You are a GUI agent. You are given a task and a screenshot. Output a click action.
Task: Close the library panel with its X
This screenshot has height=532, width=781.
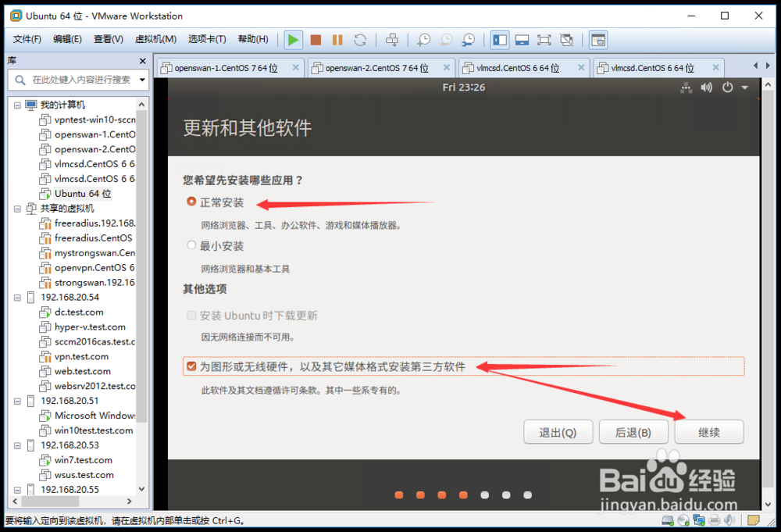click(142, 61)
